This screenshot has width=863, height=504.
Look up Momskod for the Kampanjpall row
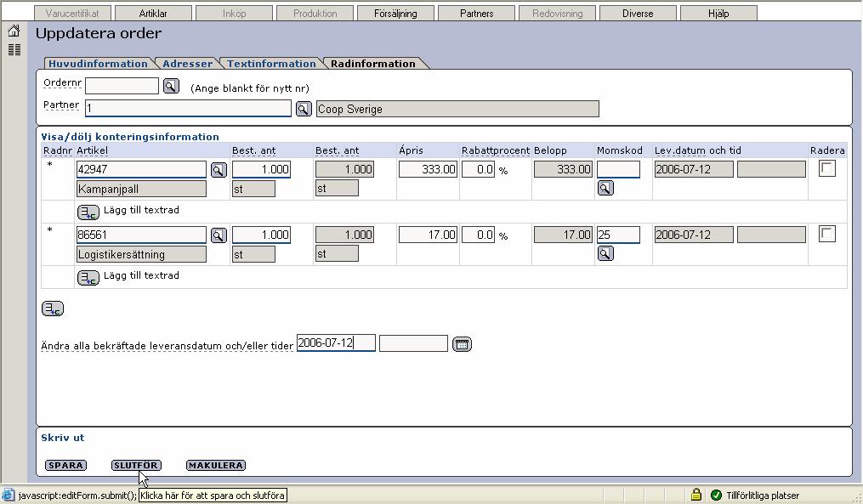click(605, 188)
